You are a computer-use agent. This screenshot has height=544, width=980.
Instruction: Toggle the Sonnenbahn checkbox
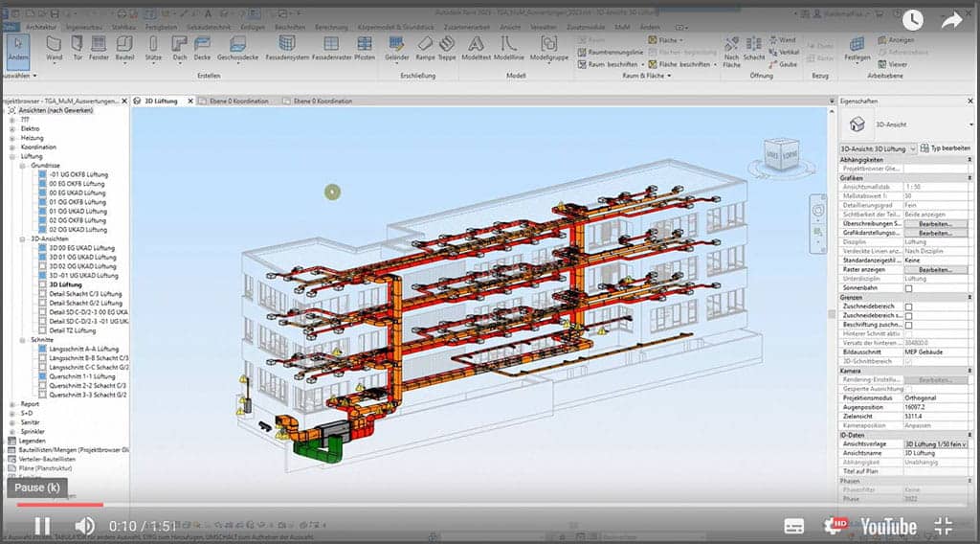pyautogui.click(x=909, y=288)
